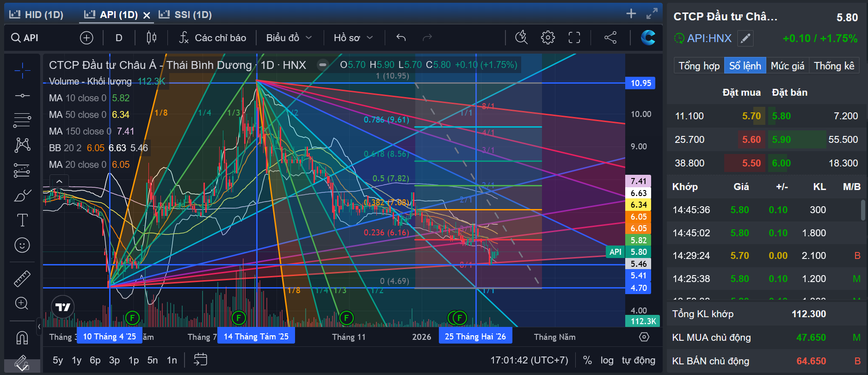Enter fullscreen chart mode

[574, 38]
